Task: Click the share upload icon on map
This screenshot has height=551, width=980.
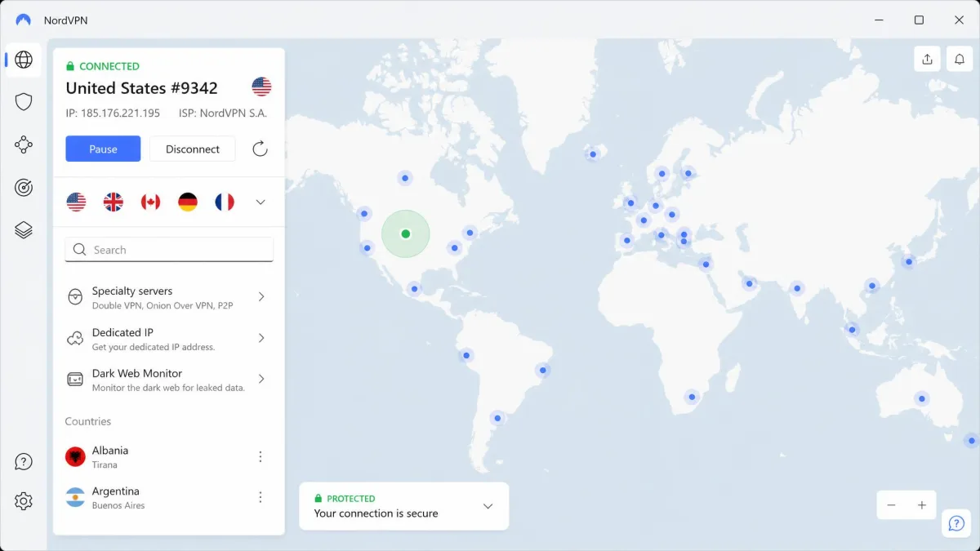Action: click(927, 60)
